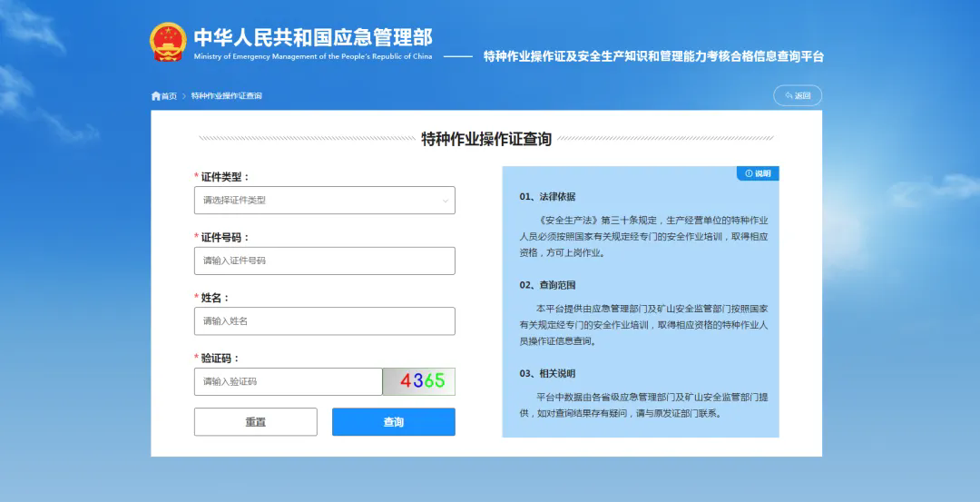Open the 证件类型 dropdown
Viewport: 980px width, 502px height.
coord(324,200)
